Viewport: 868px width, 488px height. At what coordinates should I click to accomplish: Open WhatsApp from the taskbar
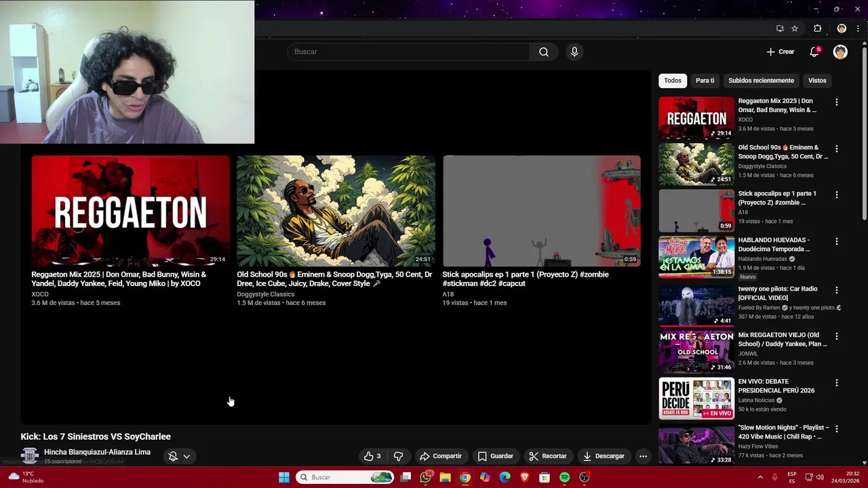425,477
